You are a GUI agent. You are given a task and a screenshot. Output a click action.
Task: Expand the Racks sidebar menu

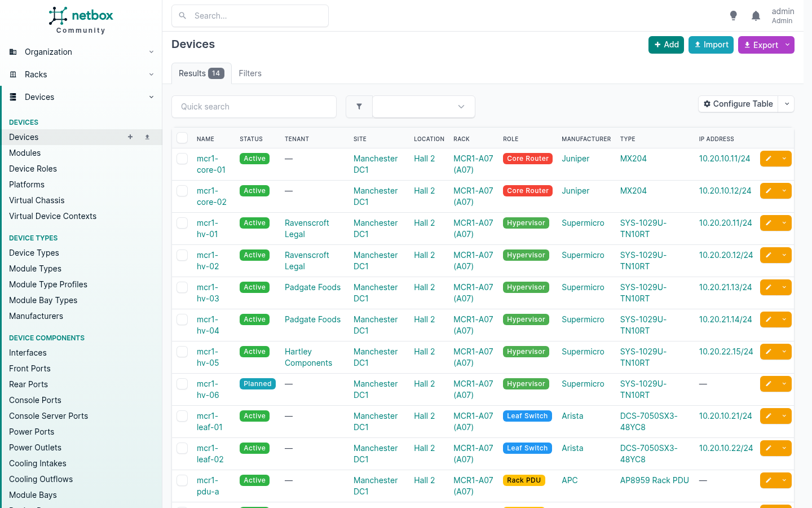[x=81, y=75]
